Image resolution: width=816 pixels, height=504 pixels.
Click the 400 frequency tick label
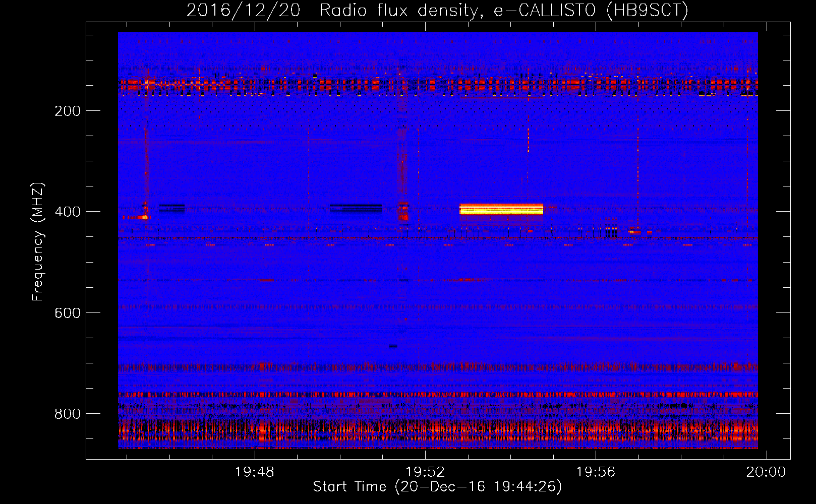click(x=68, y=212)
